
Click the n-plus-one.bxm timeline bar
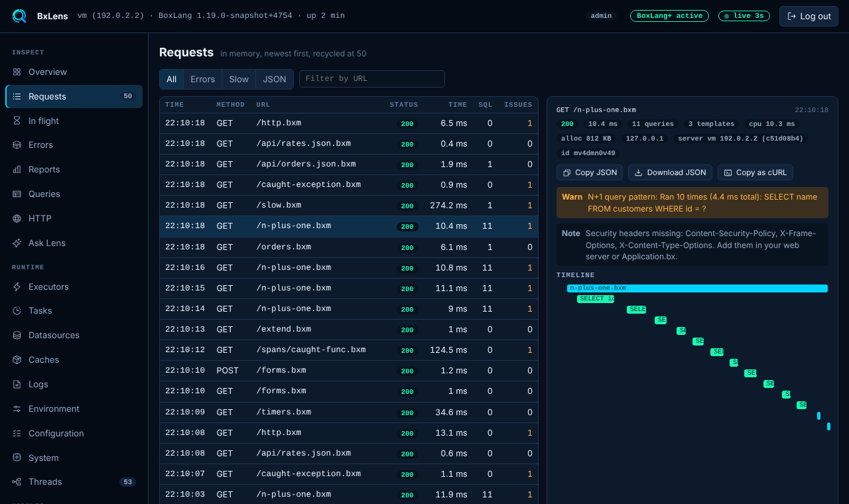[x=697, y=288]
